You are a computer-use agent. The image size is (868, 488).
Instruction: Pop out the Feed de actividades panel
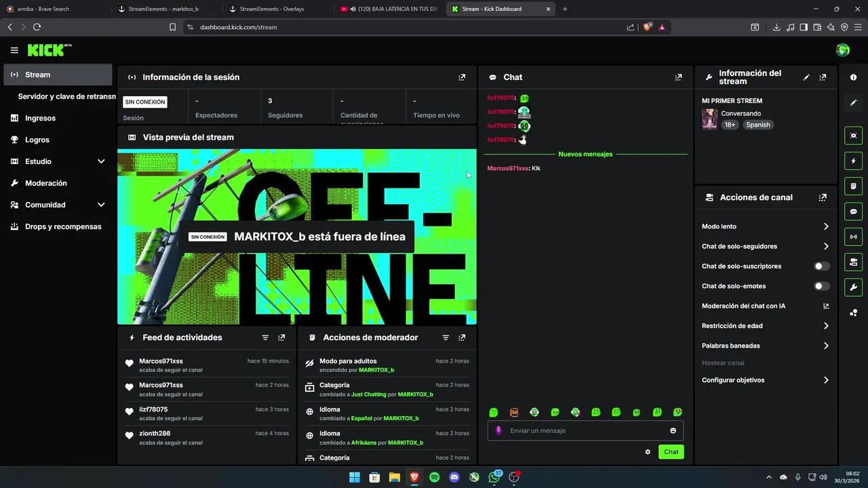[281, 338]
